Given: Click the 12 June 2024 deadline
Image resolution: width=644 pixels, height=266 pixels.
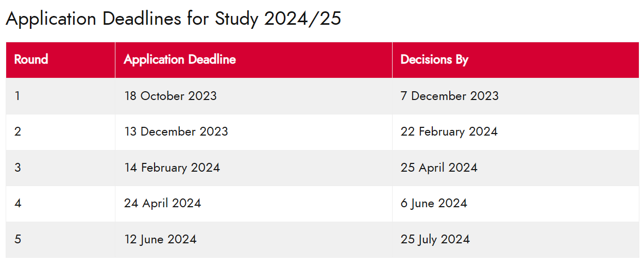Looking at the screenshot, I should pos(160,239).
